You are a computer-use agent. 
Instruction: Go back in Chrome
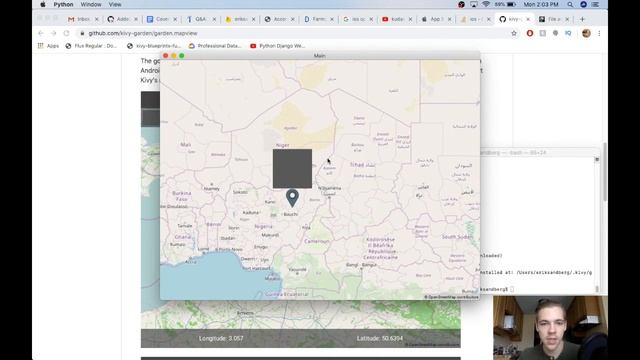[40, 33]
